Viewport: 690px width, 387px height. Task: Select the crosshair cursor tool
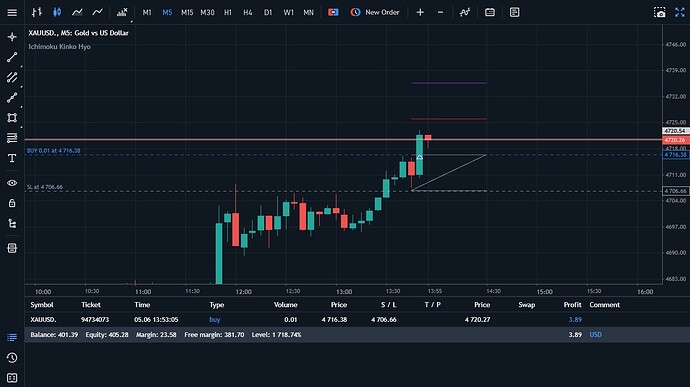tap(12, 37)
